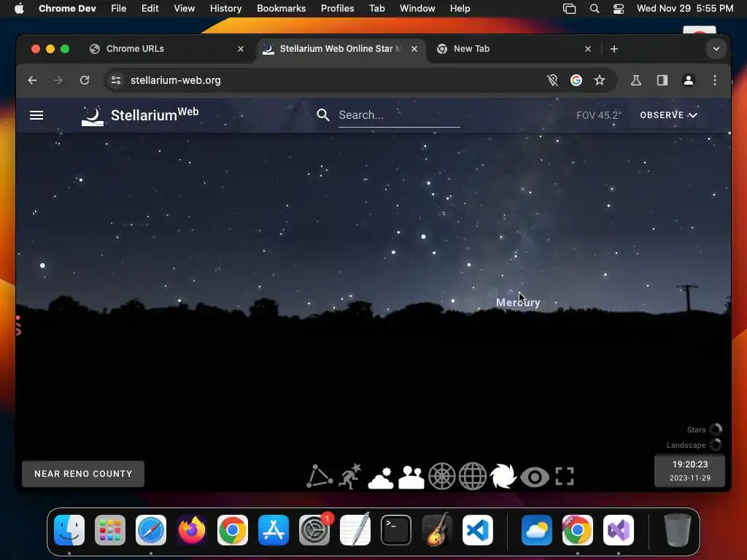Image resolution: width=747 pixels, height=560 pixels.
Task: Open Terminal from the Dock
Action: 396,530
